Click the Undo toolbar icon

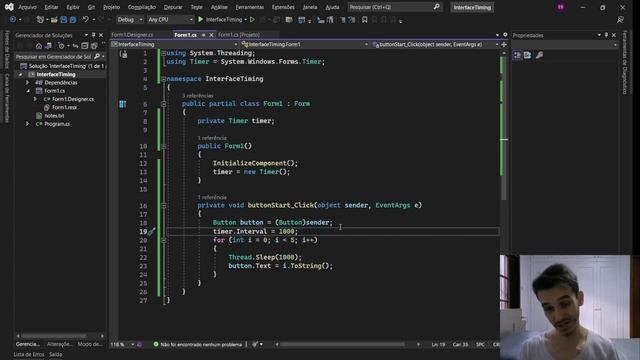coord(85,19)
